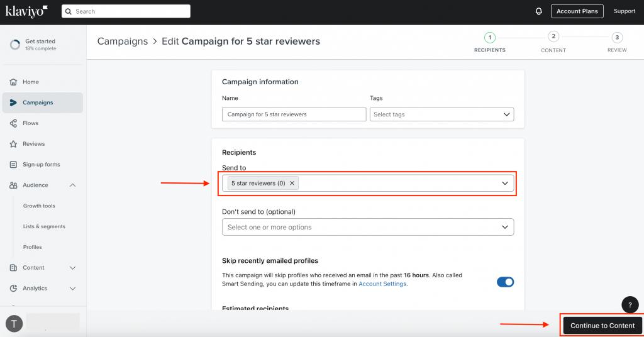The image size is (644, 337).
Task: Go to the Content step 2
Action: click(553, 42)
